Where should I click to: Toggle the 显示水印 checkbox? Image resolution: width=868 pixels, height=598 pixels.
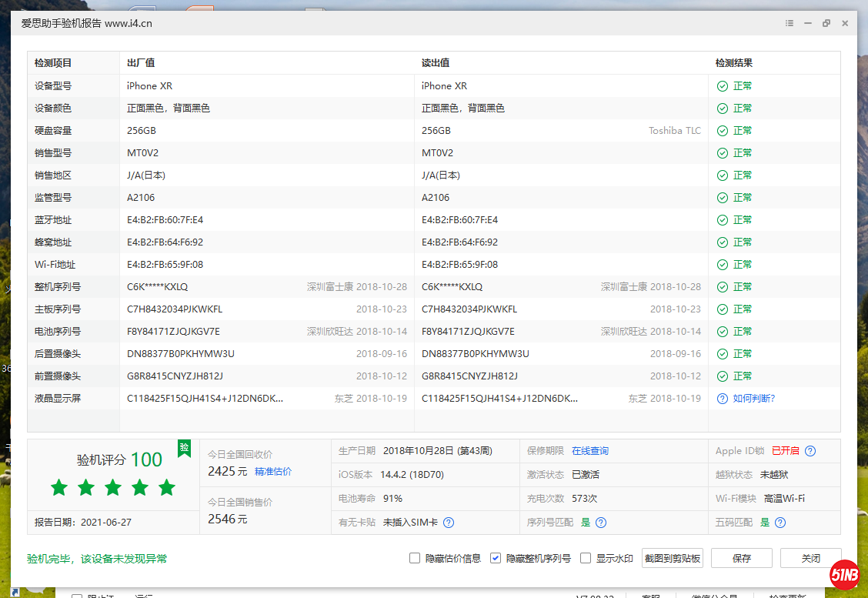point(586,558)
